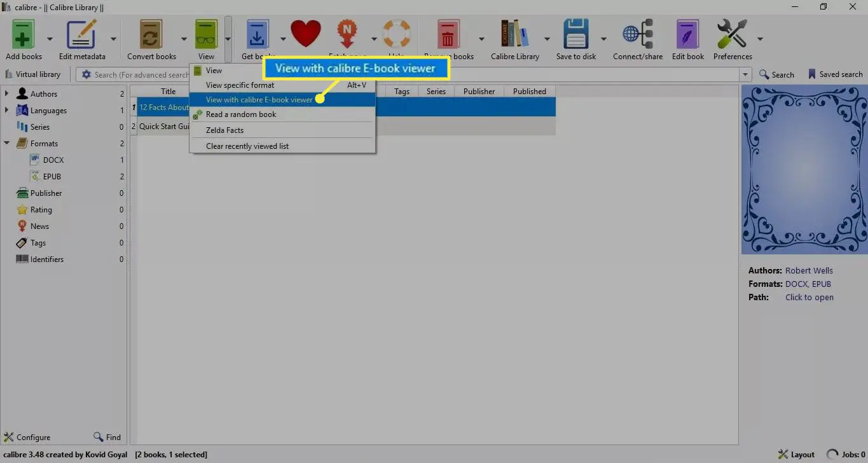
Task: Select the Rating category in sidebar
Action: coord(41,209)
